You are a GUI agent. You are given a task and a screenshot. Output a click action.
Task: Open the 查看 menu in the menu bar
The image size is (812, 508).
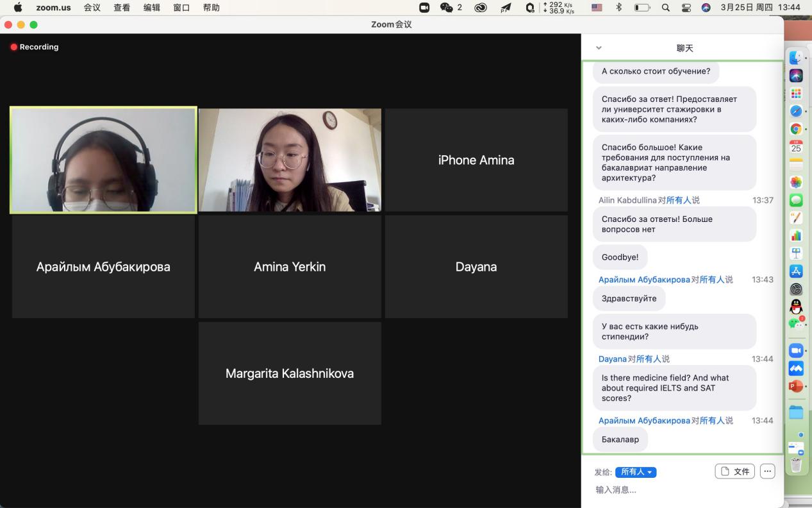pyautogui.click(x=122, y=8)
